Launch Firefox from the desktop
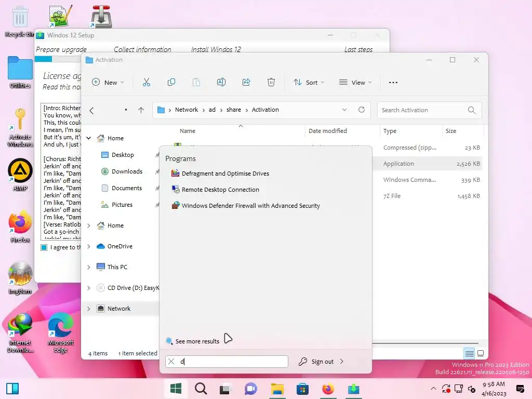 [x=20, y=227]
